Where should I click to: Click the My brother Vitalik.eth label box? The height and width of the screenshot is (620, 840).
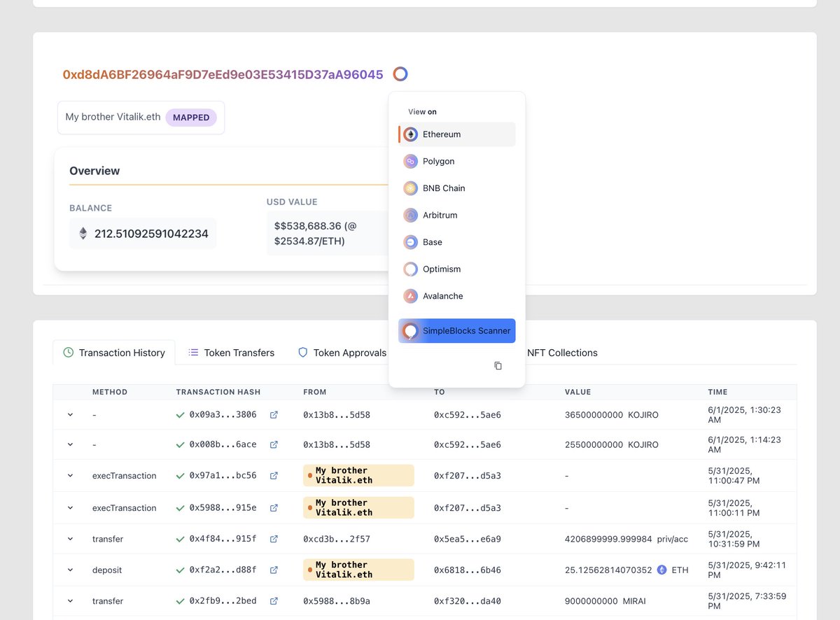pos(141,118)
